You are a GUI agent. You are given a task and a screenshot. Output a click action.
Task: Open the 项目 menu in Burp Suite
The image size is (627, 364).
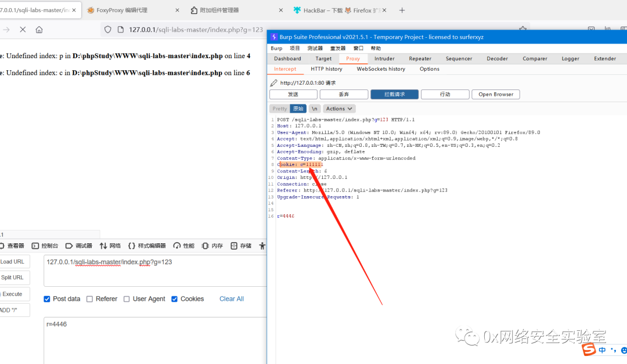(295, 48)
